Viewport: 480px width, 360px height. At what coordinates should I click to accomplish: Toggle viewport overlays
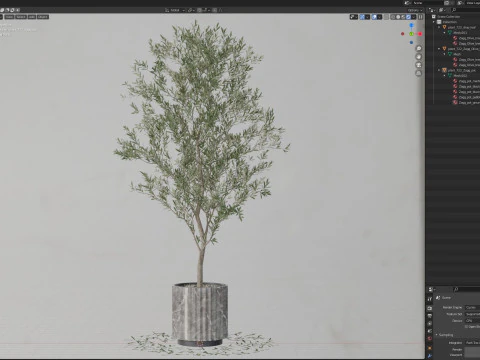pyautogui.click(x=374, y=17)
